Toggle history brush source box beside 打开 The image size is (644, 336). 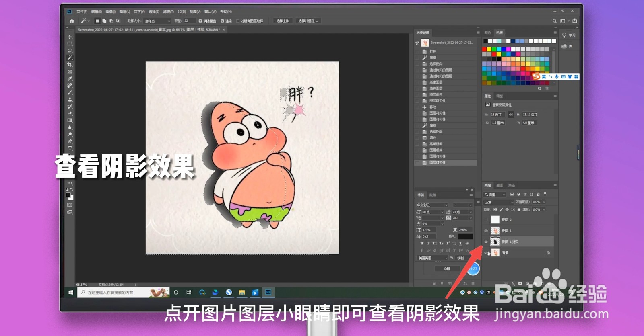[x=417, y=51]
